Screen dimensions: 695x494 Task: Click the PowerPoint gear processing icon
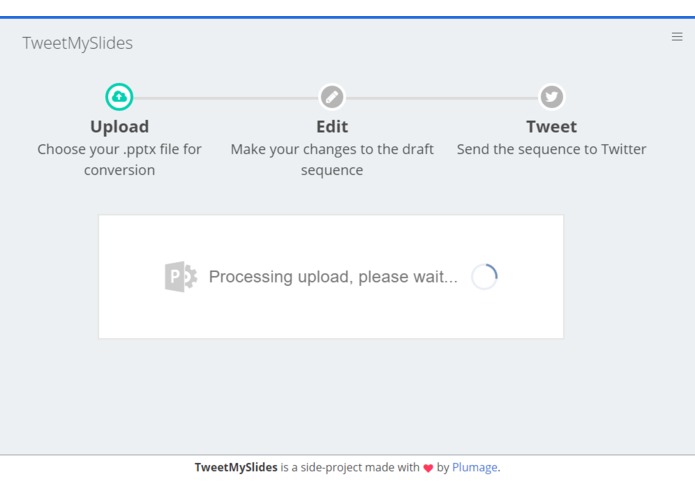pos(181,276)
